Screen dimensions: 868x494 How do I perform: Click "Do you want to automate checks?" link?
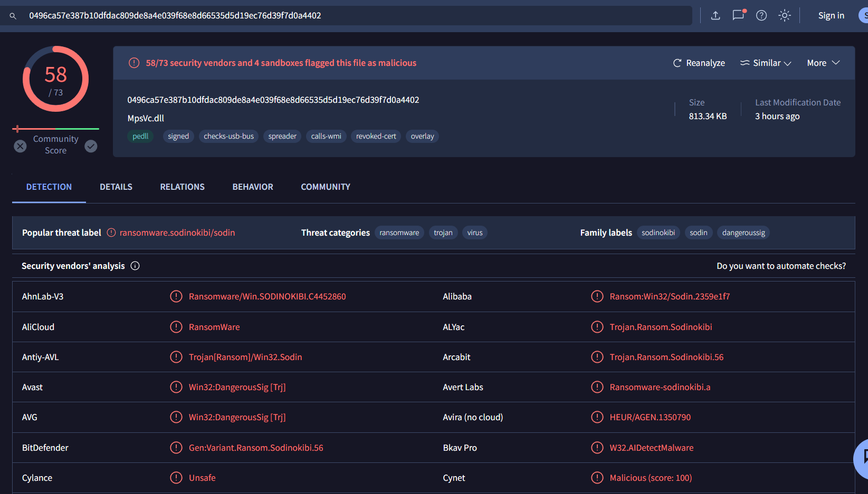click(x=781, y=266)
